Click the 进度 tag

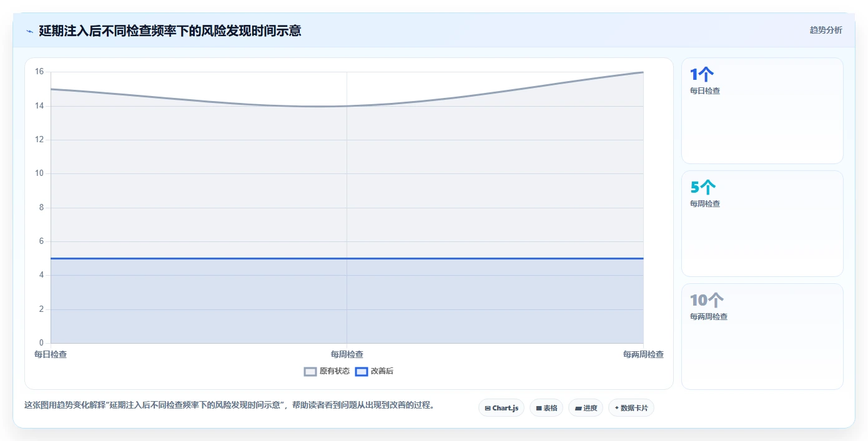(586, 408)
